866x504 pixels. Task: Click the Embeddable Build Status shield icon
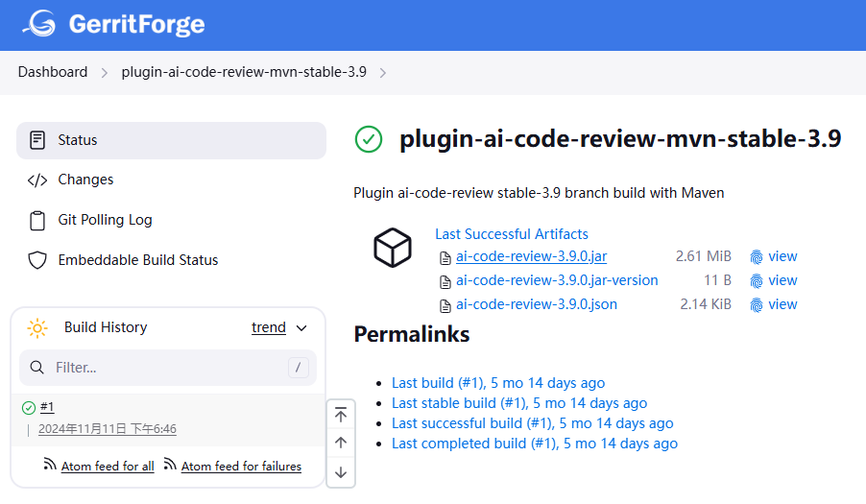(x=37, y=260)
